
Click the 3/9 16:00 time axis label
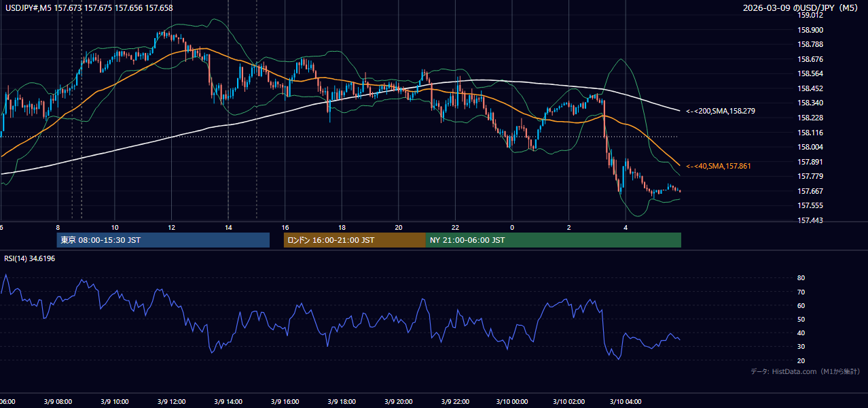tap(285, 401)
